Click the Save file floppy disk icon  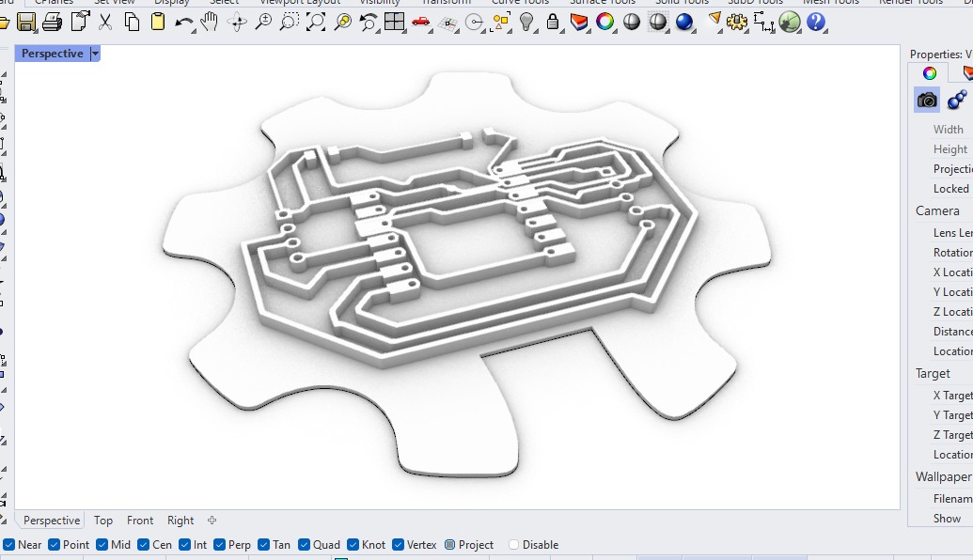pos(26,23)
